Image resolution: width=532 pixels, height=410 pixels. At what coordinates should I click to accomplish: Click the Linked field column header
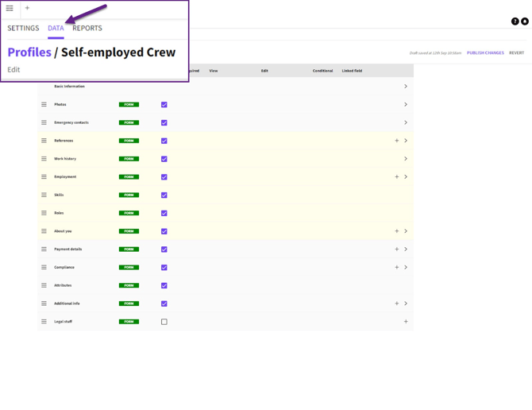(x=352, y=71)
